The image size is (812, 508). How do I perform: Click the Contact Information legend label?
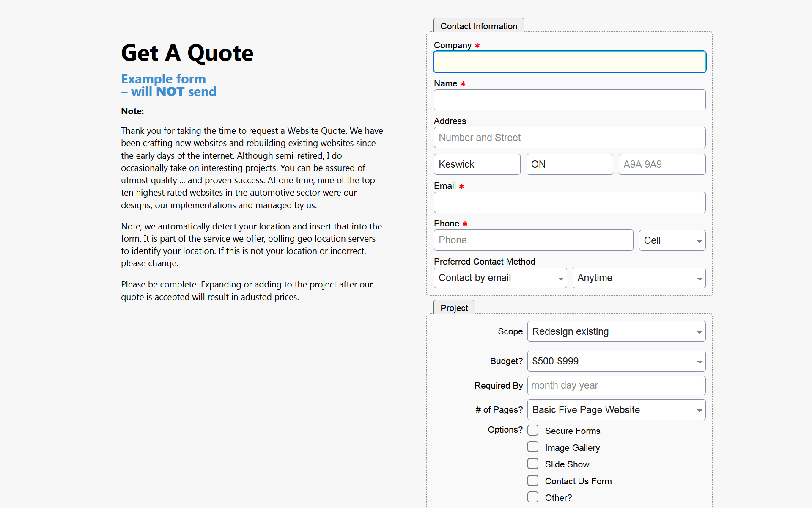click(x=479, y=26)
